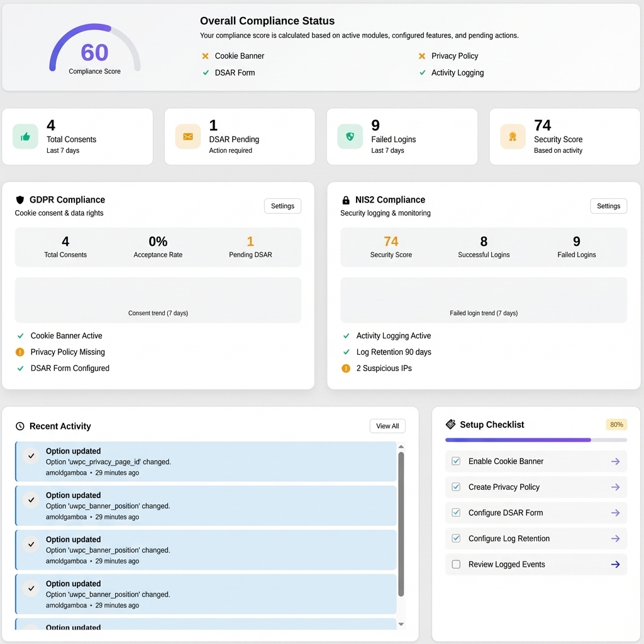This screenshot has width=644, height=644.
Task: Select the thumbs-up Total Consents icon
Action: 25,136
